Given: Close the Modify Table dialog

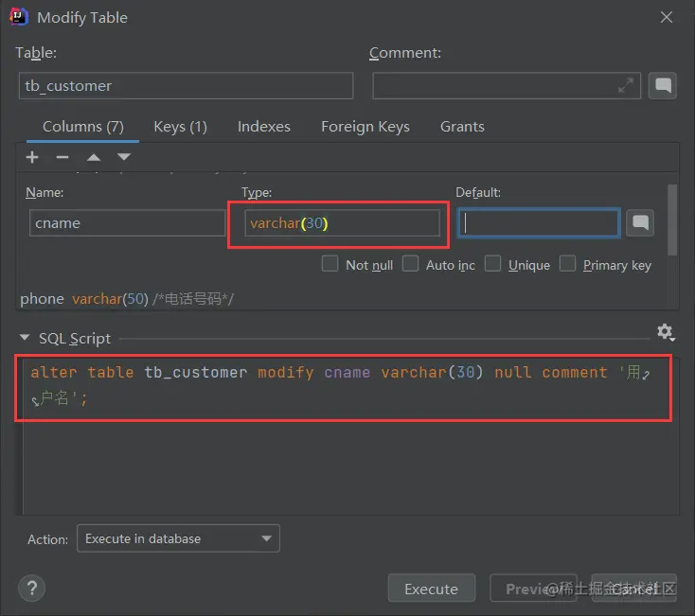Looking at the screenshot, I should 667,17.
